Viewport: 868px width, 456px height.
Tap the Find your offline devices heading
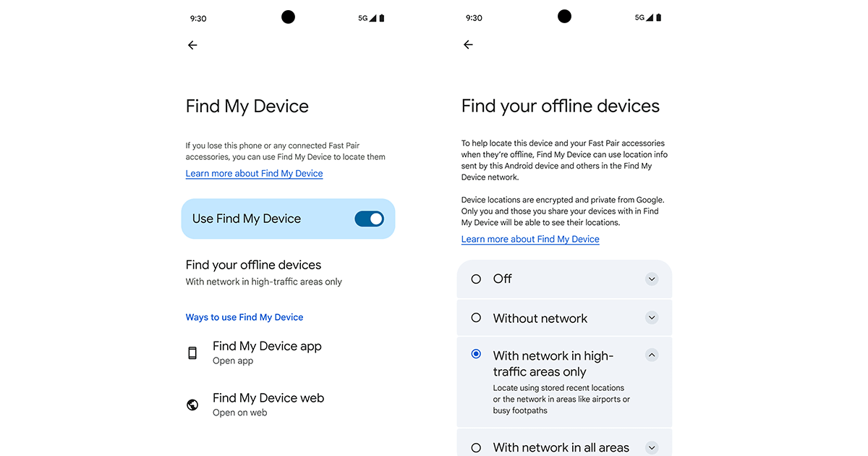[x=253, y=265]
